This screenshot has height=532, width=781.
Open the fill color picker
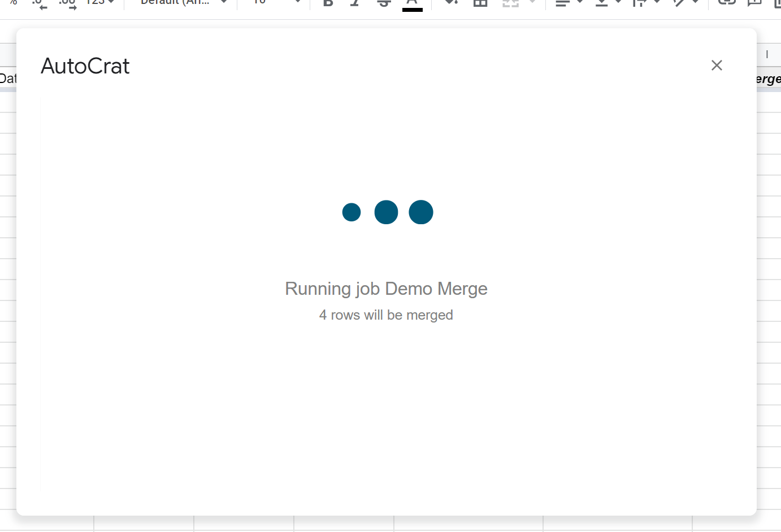pos(451,3)
